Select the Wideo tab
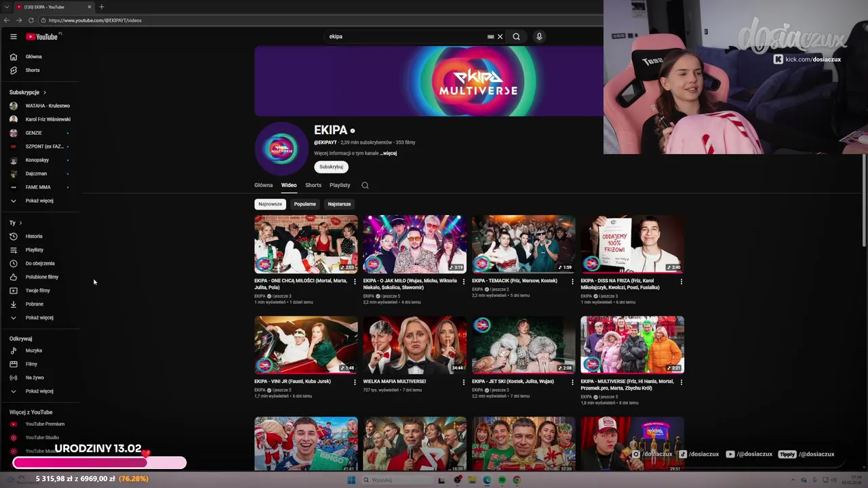 (x=289, y=185)
